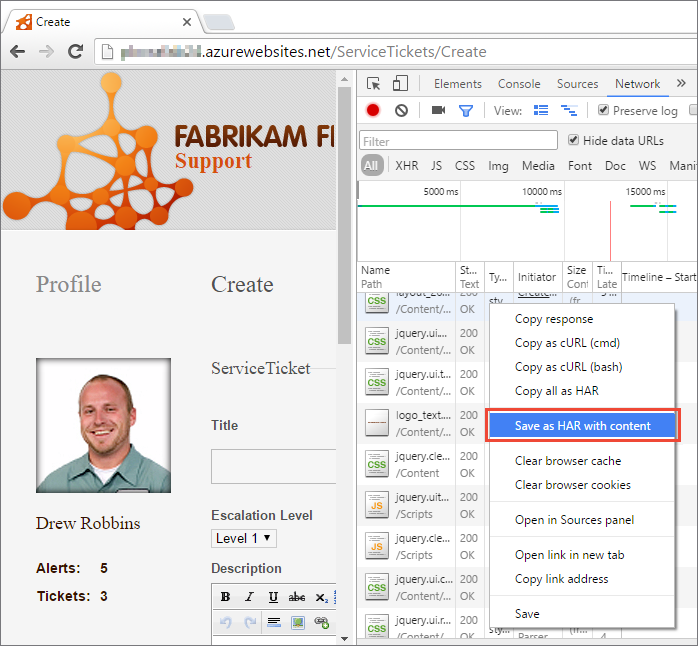Choose Copy as cURL (bash)
Image resolution: width=698 pixels, height=646 pixels.
click(x=582, y=367)
